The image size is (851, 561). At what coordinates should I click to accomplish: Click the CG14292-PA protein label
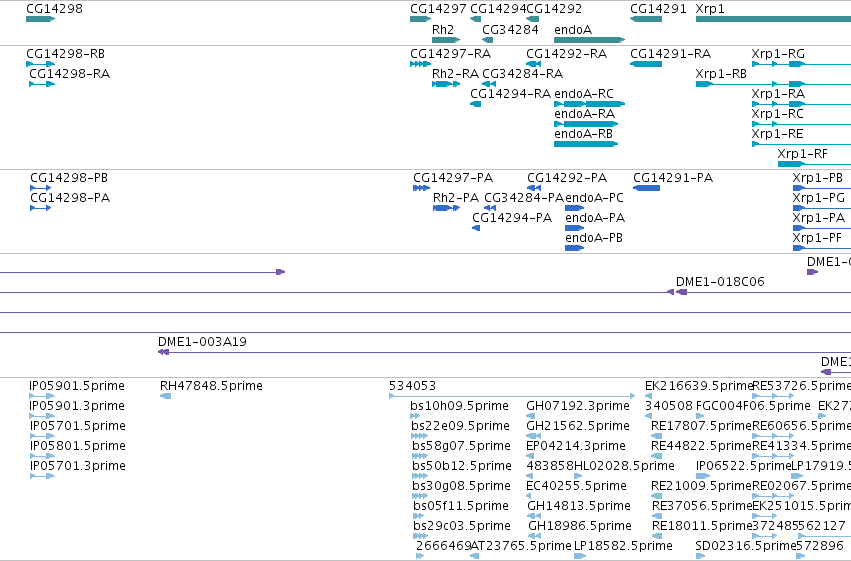point(567,178)
